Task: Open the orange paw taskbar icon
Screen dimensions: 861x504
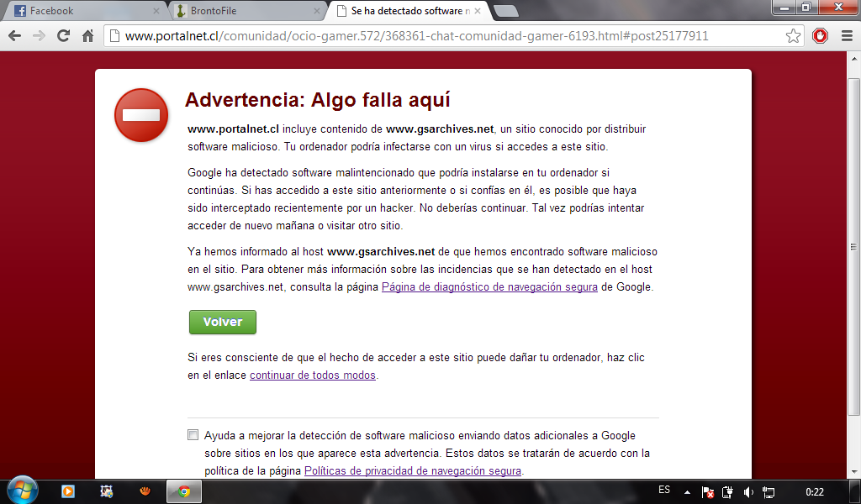Action: 145,491
